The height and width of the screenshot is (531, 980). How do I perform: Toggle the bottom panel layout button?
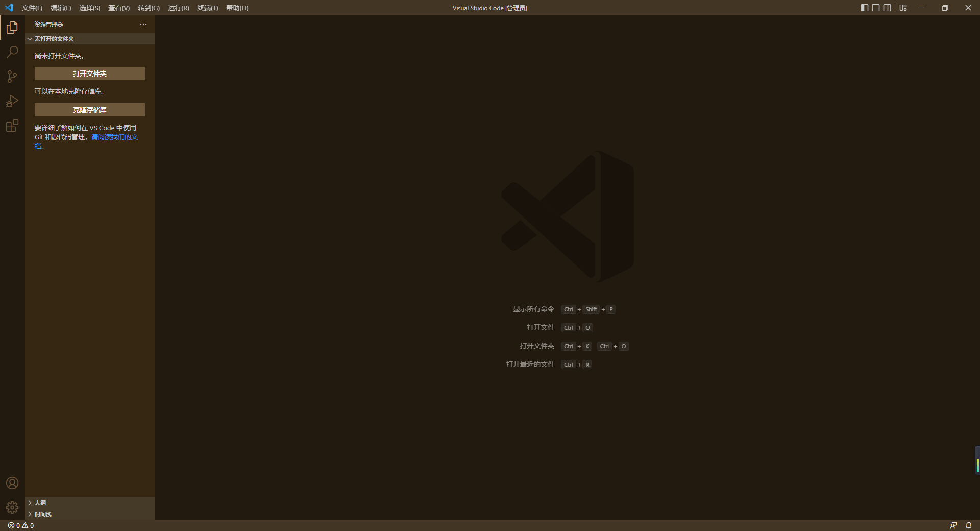click(x=876, y=8)
